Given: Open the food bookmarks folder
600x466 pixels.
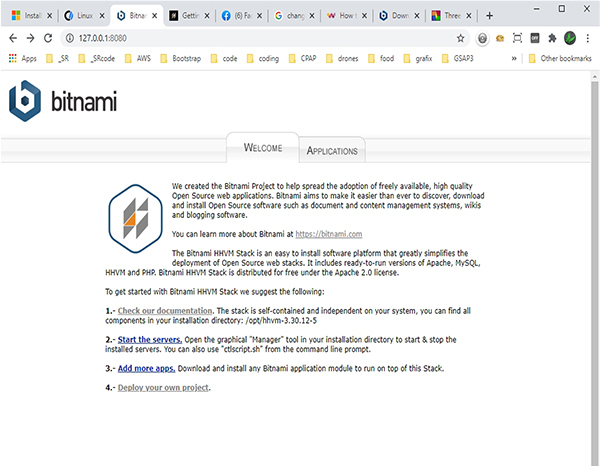Looking at the screenshot, I should point(381,59).
